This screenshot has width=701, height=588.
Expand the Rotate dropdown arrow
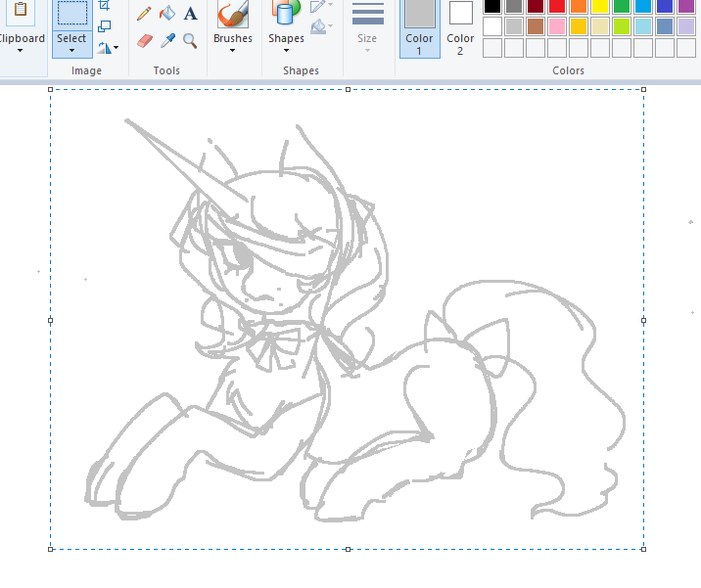tap(117, 47)
